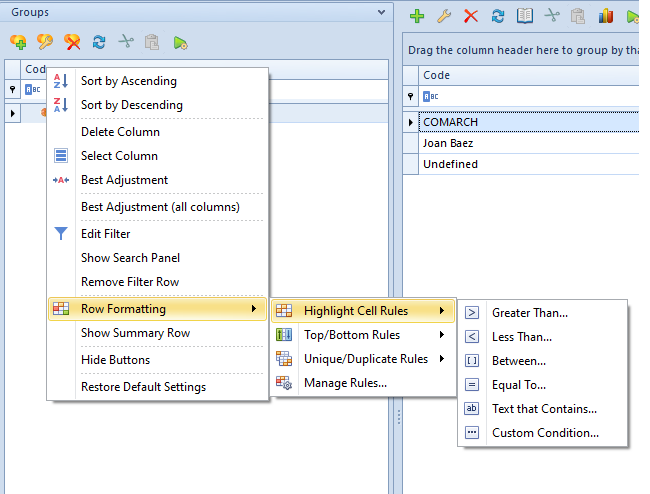Apply Best Adjustment to column

pos(158,180)
